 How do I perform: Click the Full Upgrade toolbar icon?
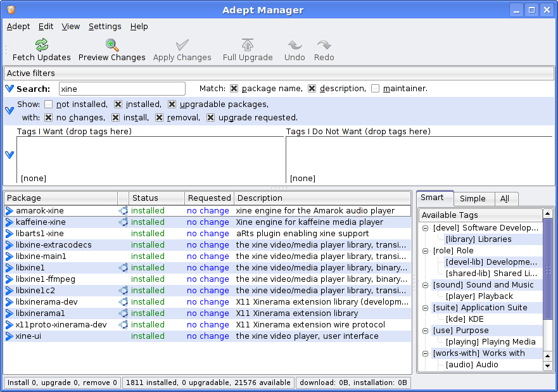(x=248, y=45)
